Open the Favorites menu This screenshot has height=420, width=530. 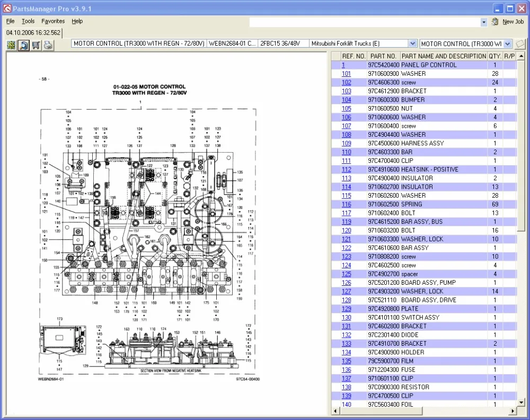tap(53, 21)
